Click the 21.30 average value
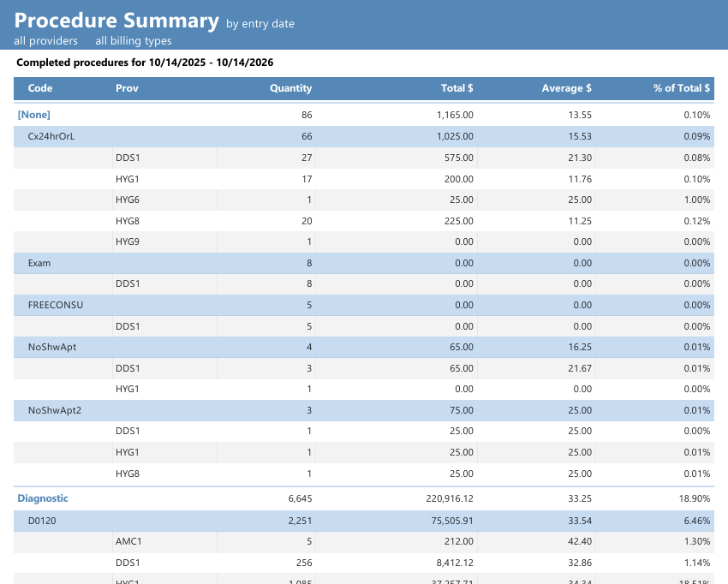 [x=580, y=158]
